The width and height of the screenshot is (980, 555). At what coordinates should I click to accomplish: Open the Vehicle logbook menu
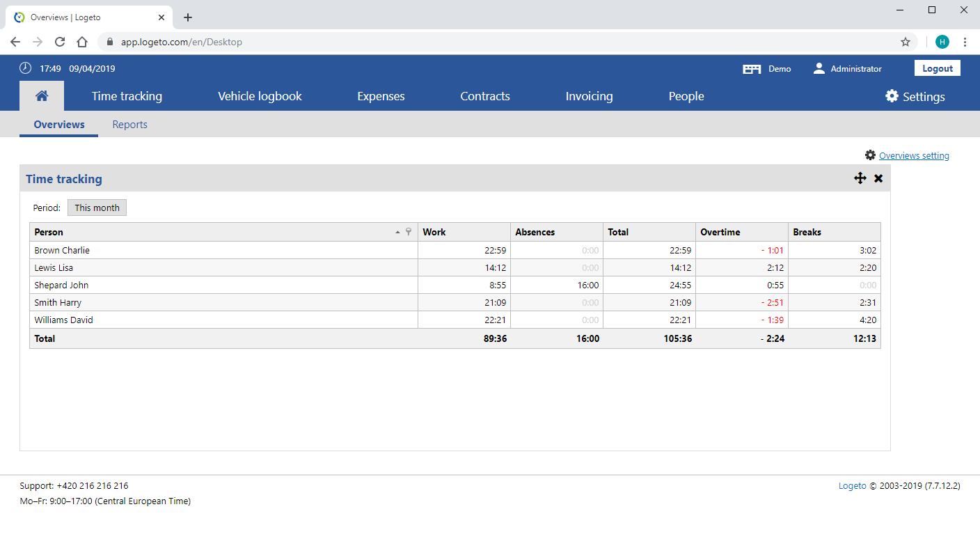click(x=260, y=96)
